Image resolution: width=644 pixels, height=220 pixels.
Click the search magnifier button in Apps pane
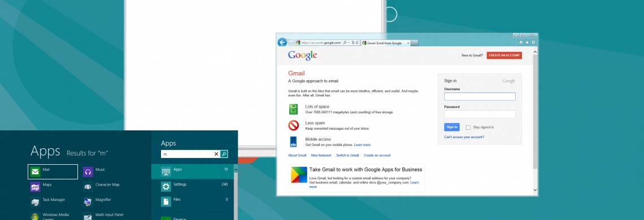coord(224,154)
